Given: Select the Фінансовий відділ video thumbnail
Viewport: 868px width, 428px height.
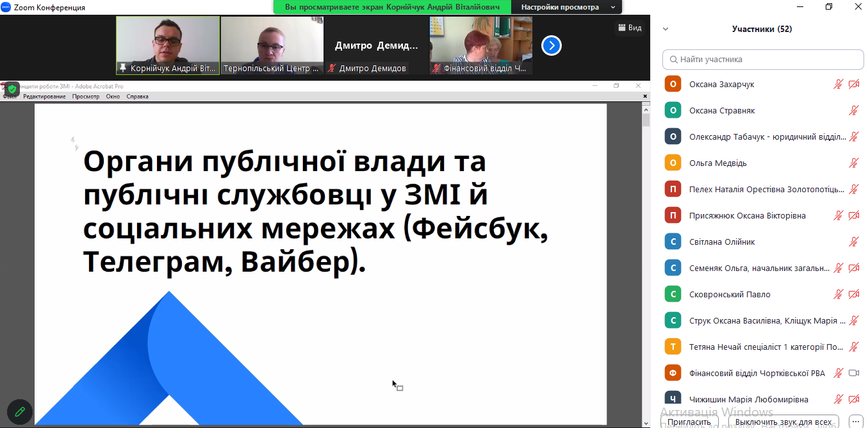Looking at the screenshot, I should click(x=481, y=45).
